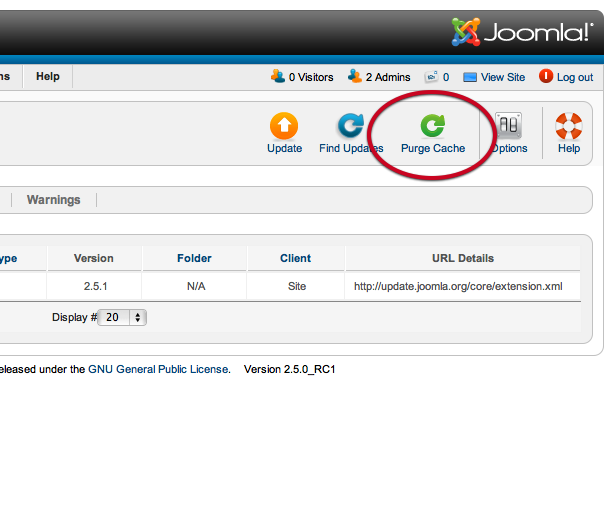This screenshot has height=528, width=607.
Task: Click the green Purge Cache icon
Action: point(433,125)
